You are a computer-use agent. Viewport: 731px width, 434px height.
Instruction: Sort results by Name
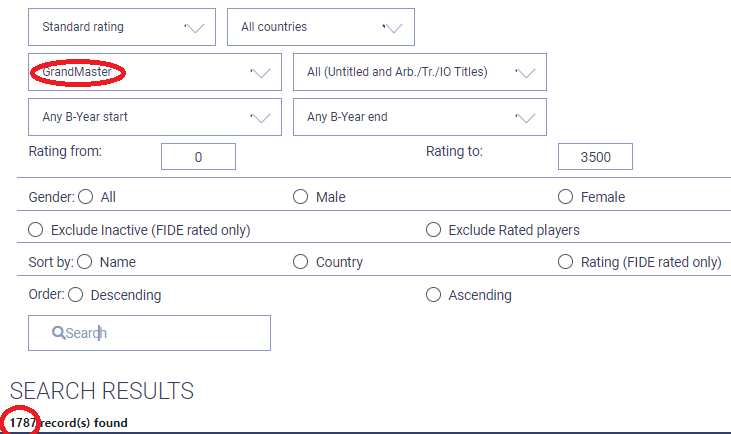pos(86,262)
